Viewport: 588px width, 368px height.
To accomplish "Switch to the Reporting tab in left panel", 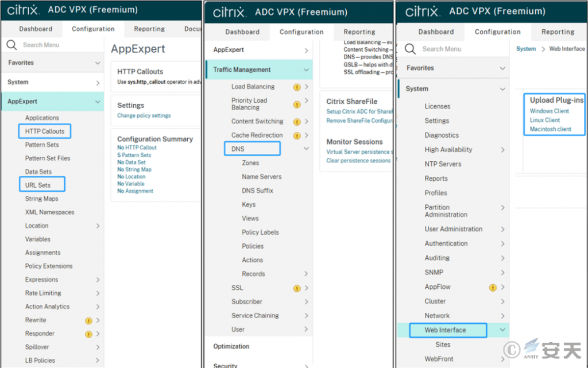I will click(x=149, y=29).
